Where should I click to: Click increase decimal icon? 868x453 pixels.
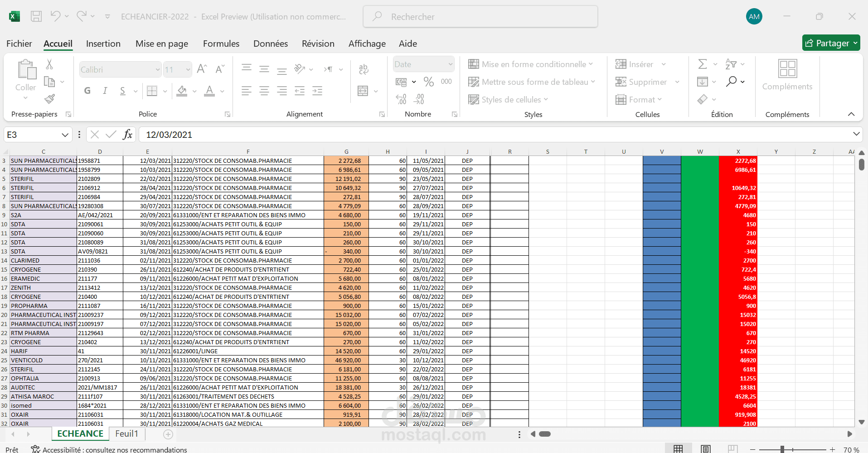[x=401, y=99]
